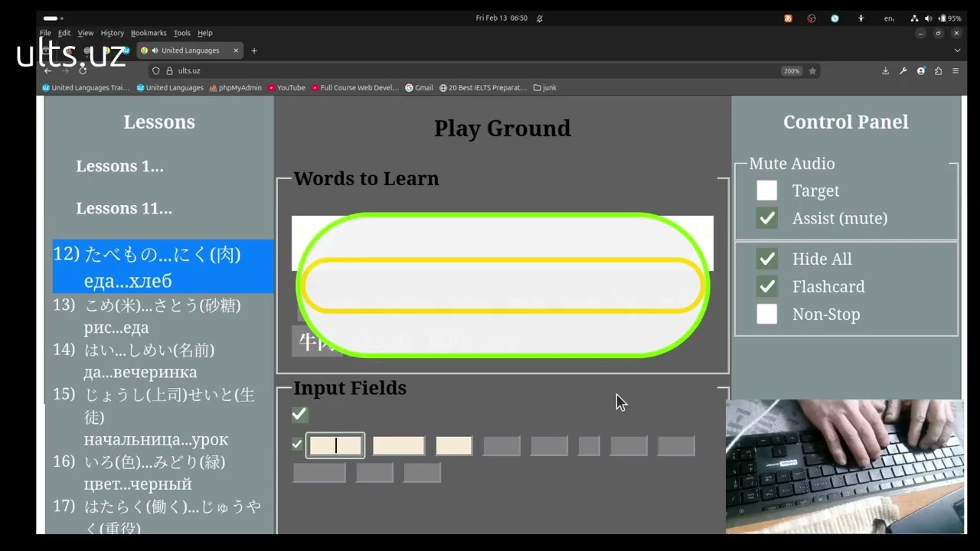The height and width of the screenshot is (551, 980).
Task: Click the second beige input field
Action: coord(398,445)
